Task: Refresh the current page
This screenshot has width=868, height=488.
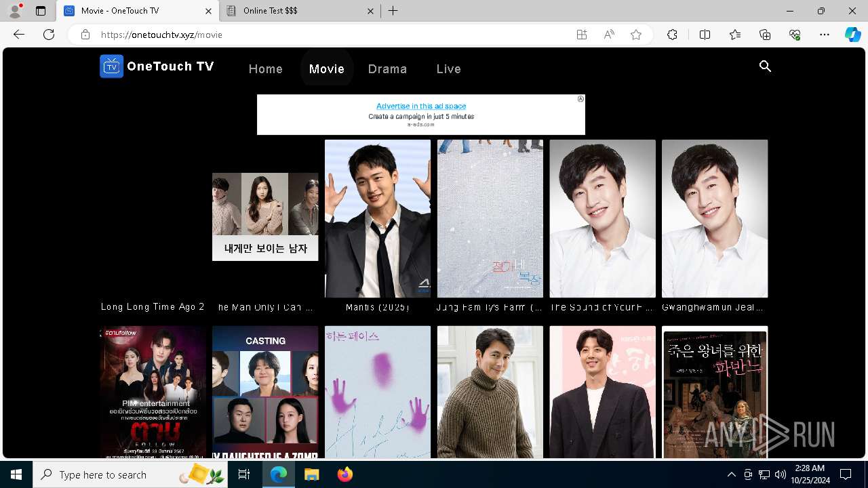Action: pos(49,35)
